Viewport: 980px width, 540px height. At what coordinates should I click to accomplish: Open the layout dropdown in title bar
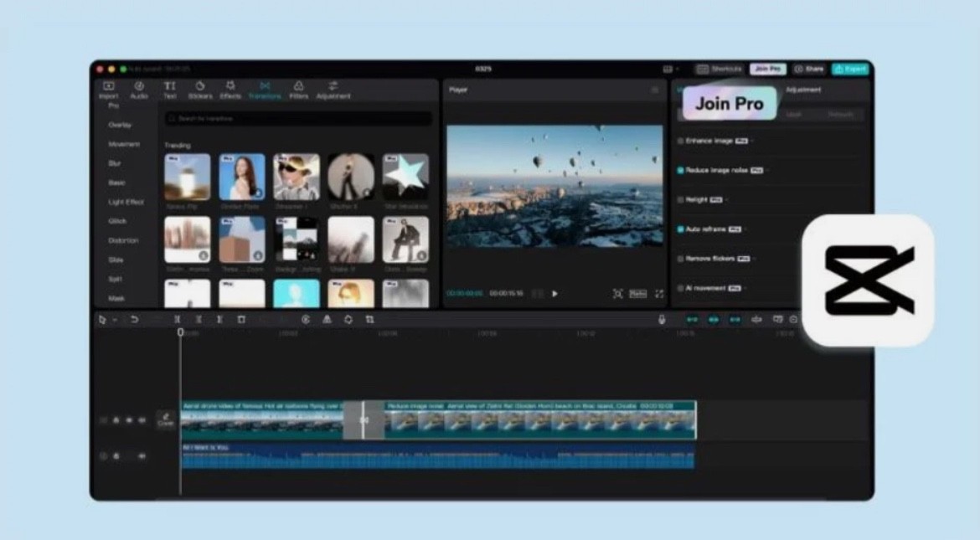pyautogui.click(x=670, y=69)
